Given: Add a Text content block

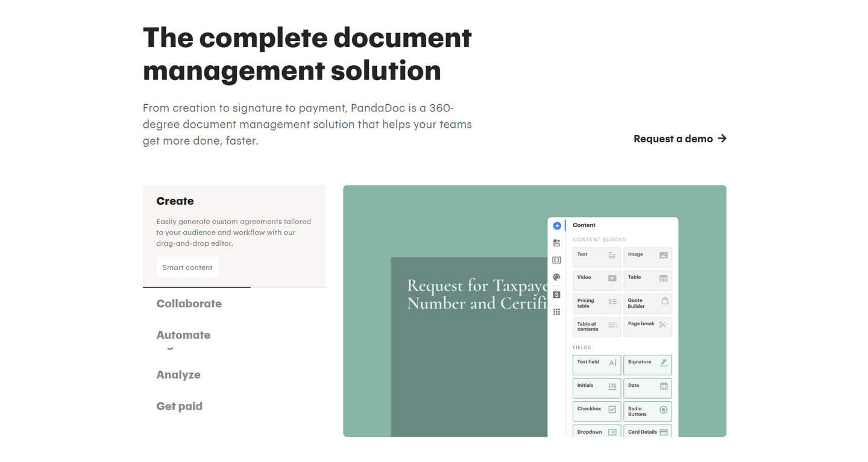Looking at the screenshot, I should 597,257.
